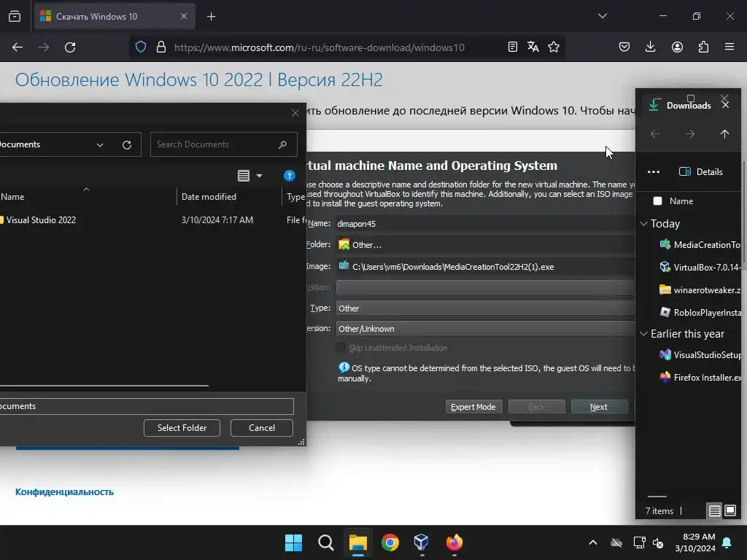Check the select all Name checkbox
747x560 pixels.
click(x=657, y=201)
